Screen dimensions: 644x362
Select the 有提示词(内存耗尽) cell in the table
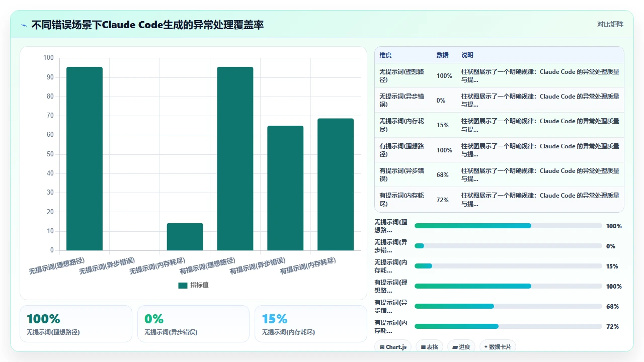tap(403, 200)
